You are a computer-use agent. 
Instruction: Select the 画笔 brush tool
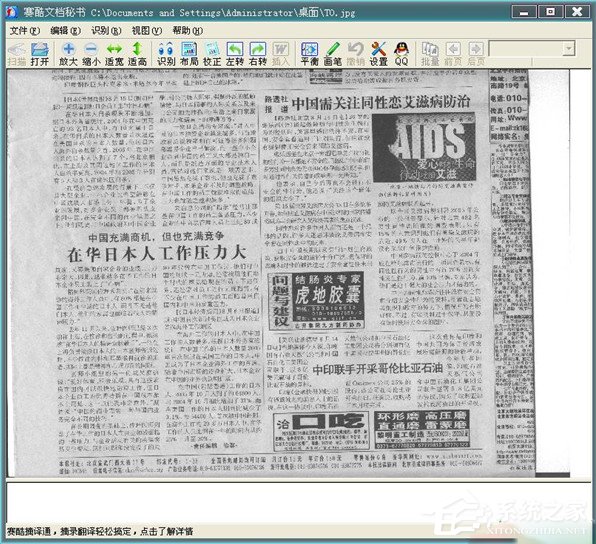pyautogui.click(x=333, y=54)
